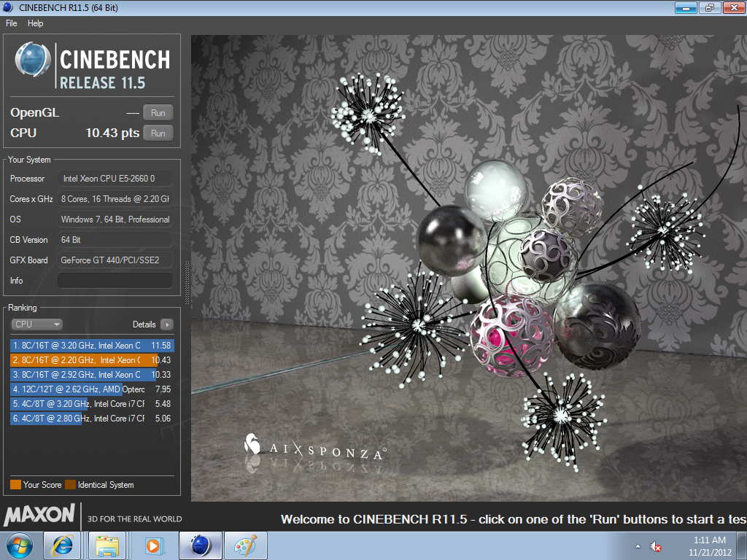
Task: Run the CPU benchmark test
Action: (x=158, y=133)
